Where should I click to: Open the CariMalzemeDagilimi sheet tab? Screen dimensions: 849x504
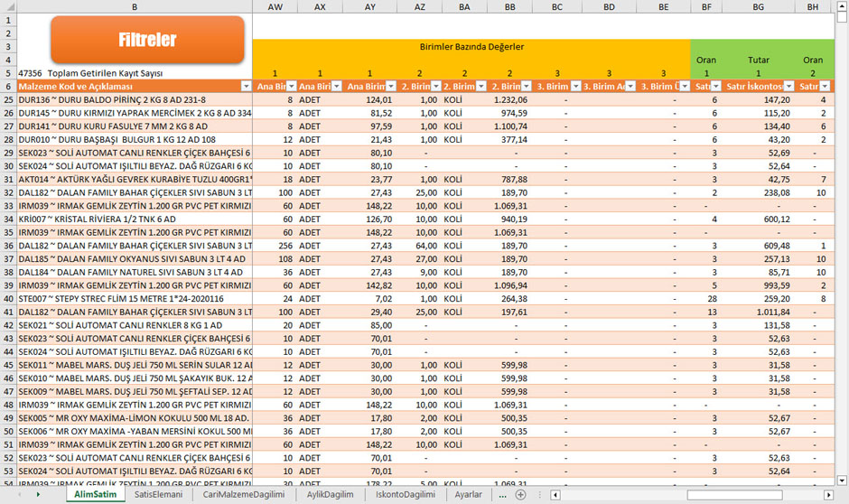pos(244,494)
